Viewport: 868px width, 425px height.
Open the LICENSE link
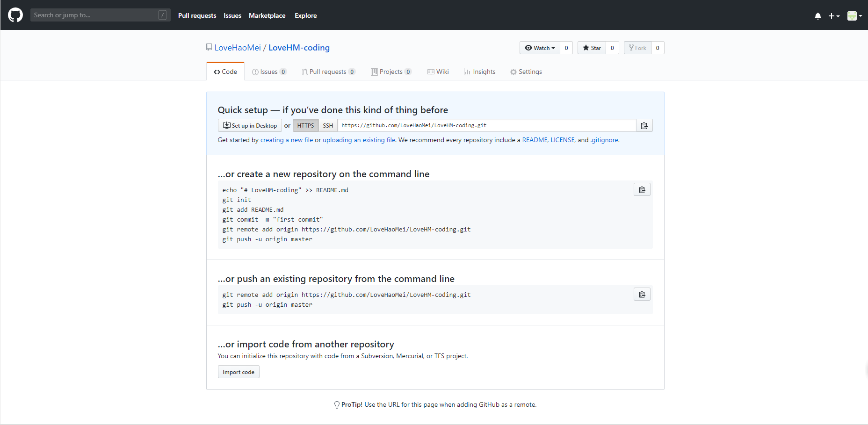563,140
